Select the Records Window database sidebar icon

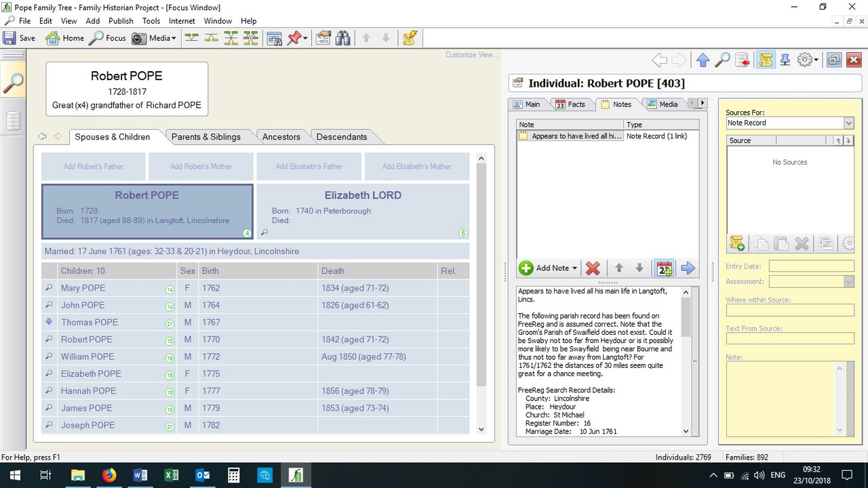coord(14,121)
